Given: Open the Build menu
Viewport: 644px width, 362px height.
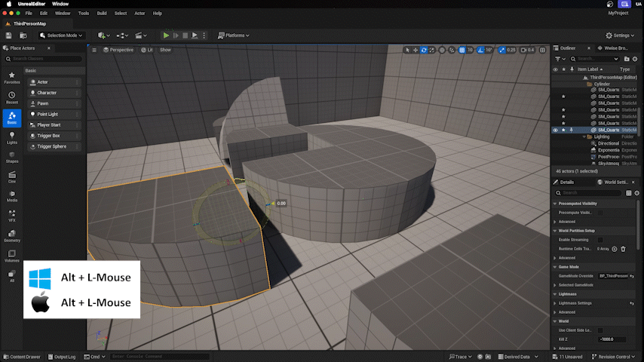Looking at the screenshot, I should click(x=102, y=14).
